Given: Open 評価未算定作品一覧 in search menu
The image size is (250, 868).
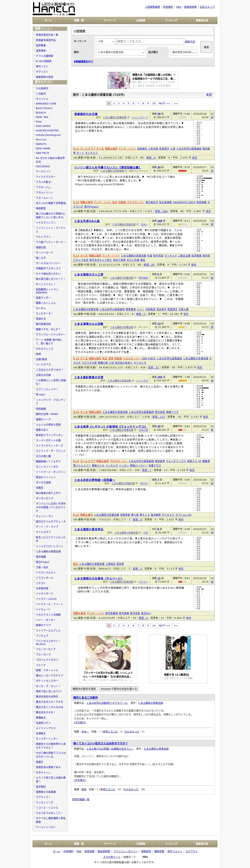Looking at the screenshot, I should point(47,35).
